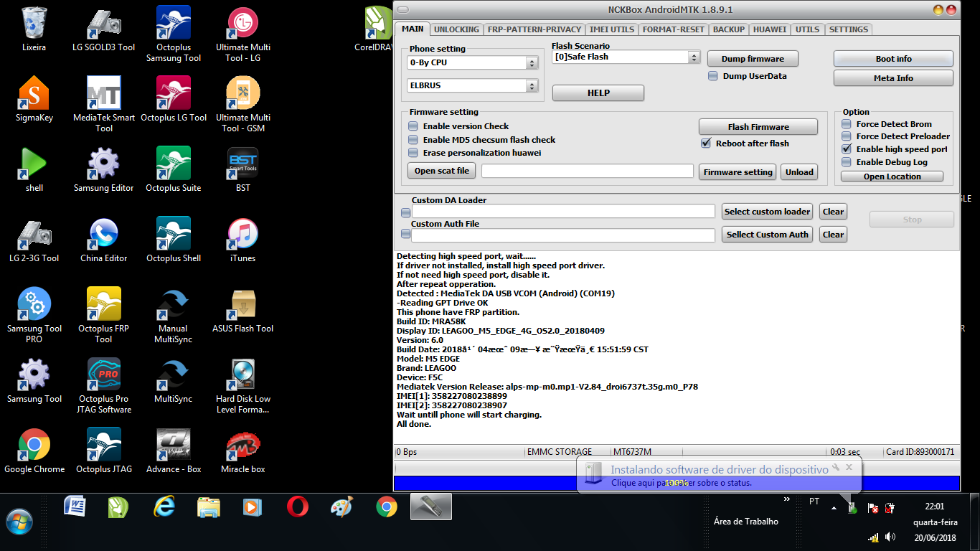This screenshot has height=551, width=980.
Task: Launch iTunes desktop icon
Action: point(243,240)
